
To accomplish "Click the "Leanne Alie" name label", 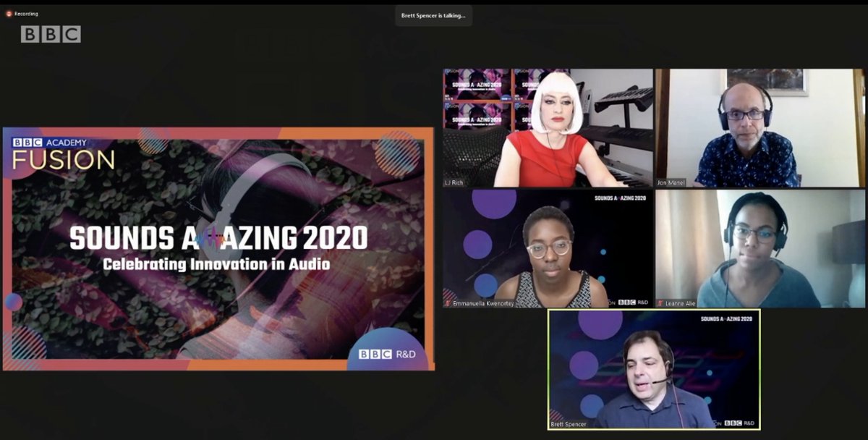I will click(680, 303).
